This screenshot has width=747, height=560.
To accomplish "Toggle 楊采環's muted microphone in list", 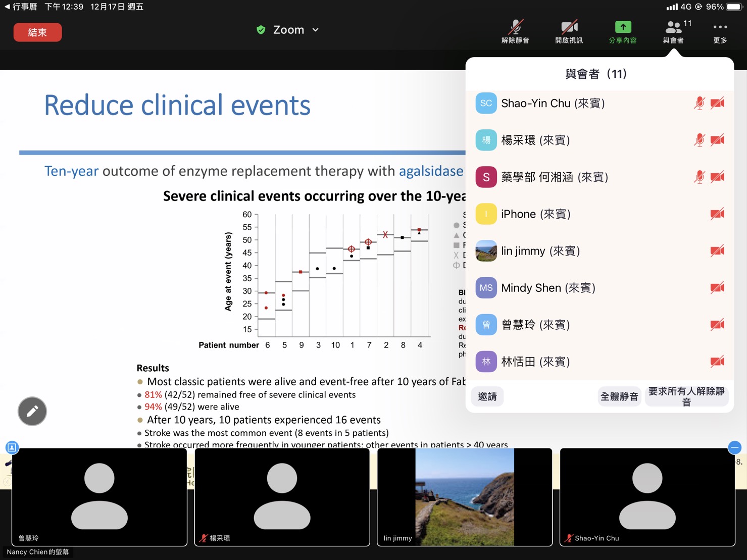I will coord(699,140).
